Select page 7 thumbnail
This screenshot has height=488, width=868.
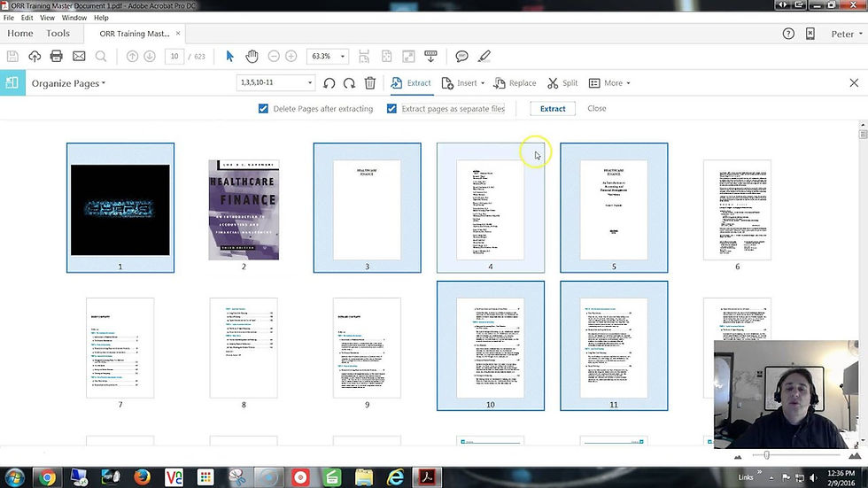point(120,348)
